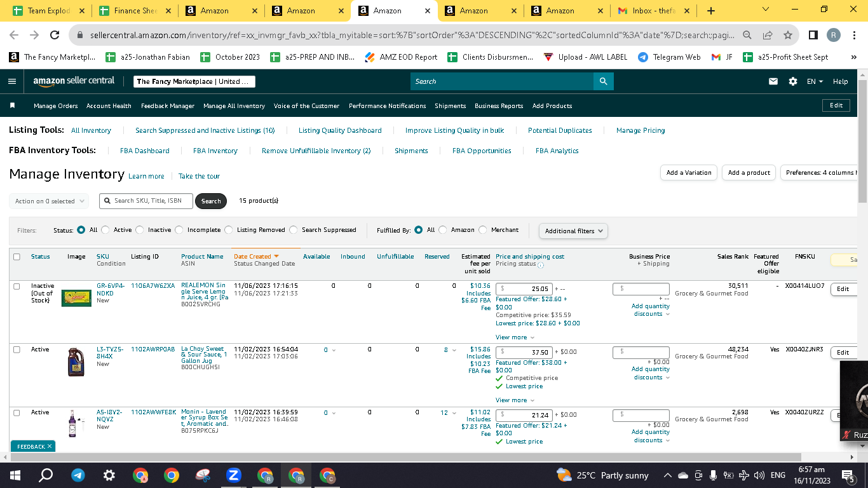This screenshot has width=868, height=488.
Task: Open Zoom from the taskbar
Action: point(233,475)
